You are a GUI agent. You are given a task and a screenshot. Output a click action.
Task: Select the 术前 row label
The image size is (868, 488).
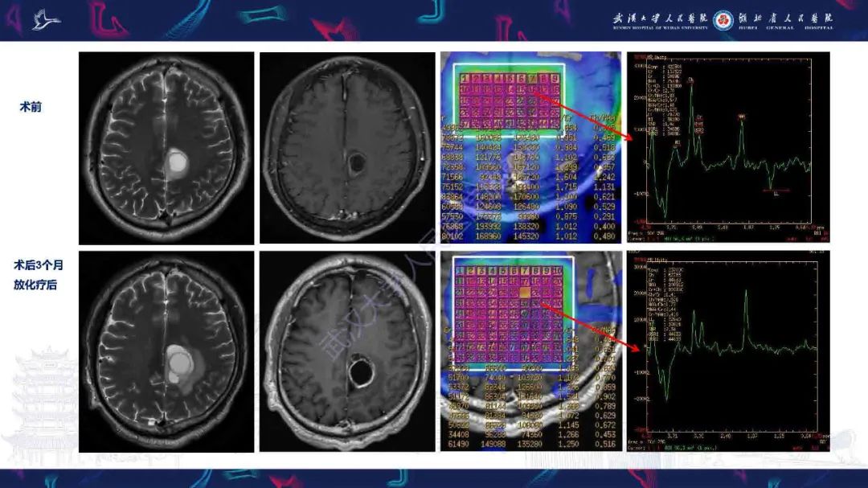(x=31, y=107)
